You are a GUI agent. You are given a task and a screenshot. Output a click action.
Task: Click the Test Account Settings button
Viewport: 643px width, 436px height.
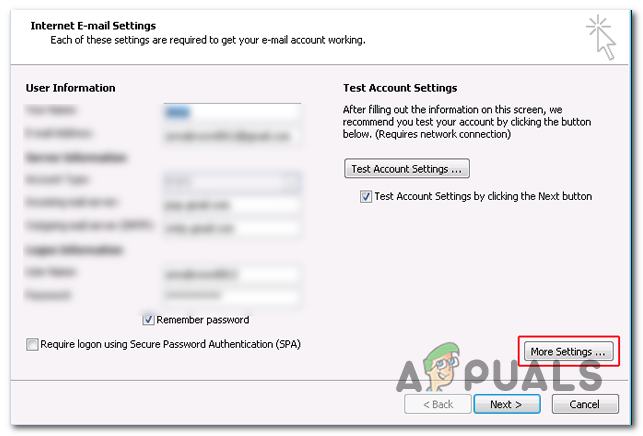[x=406, y=169]
